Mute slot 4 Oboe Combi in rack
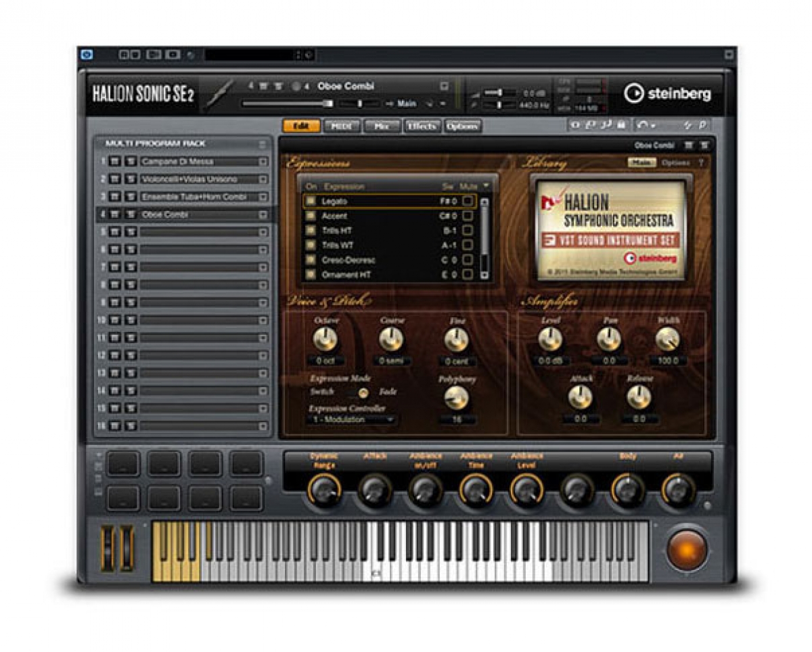The image size is (812, 652). click(114, 214)
